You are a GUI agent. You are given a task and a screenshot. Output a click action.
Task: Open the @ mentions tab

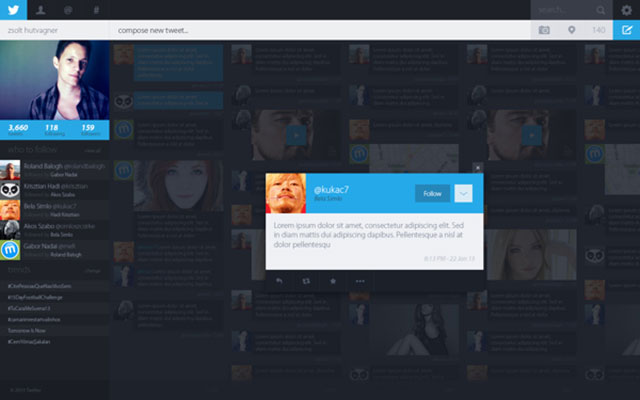pyautogui.click(x=68, y=10)
